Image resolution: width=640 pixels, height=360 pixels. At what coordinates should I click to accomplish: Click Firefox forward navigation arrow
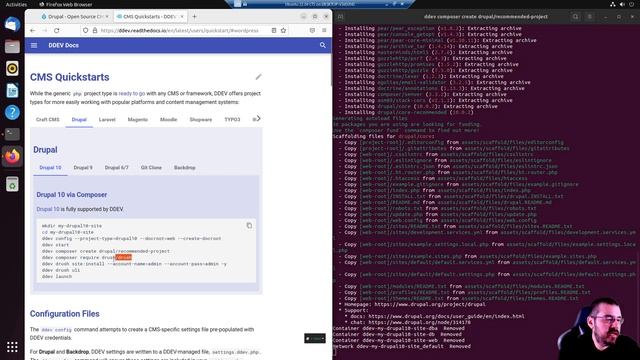[x=44, y=31]
